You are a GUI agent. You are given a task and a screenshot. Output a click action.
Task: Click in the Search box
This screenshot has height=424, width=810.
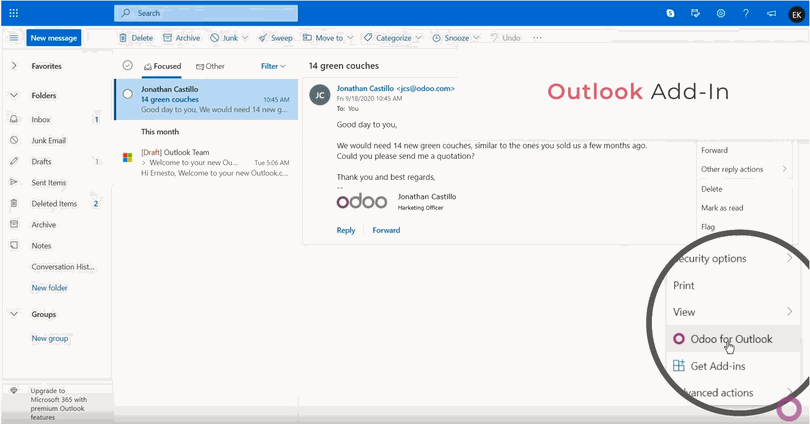coord(206,13)
